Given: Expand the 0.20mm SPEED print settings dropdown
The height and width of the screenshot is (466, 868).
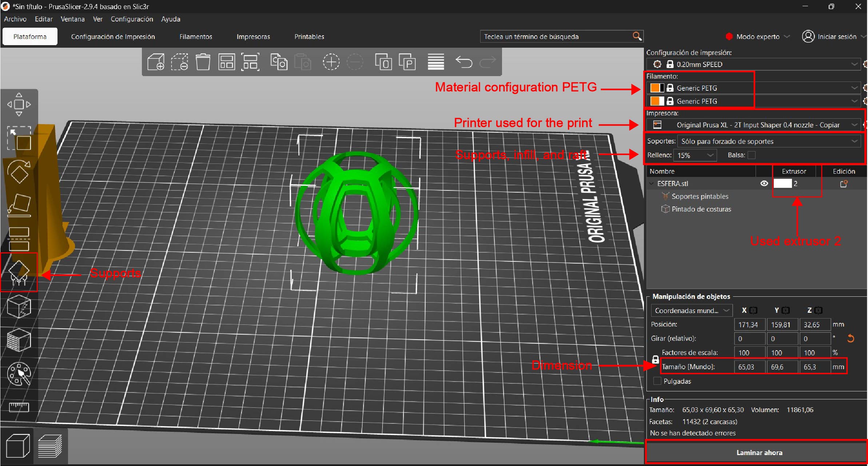Looking at the screenshot, I should [753, 64].
